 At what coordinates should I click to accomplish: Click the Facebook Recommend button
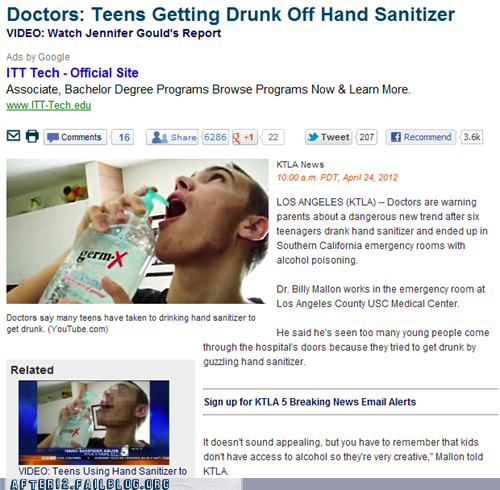point(421,137)
